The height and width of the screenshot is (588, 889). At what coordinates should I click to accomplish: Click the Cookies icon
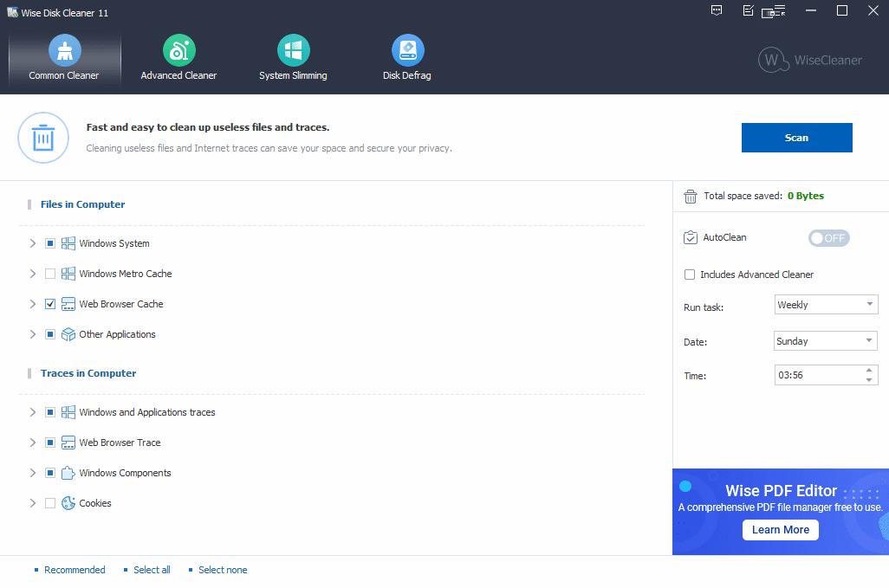[x=68, y=503]
